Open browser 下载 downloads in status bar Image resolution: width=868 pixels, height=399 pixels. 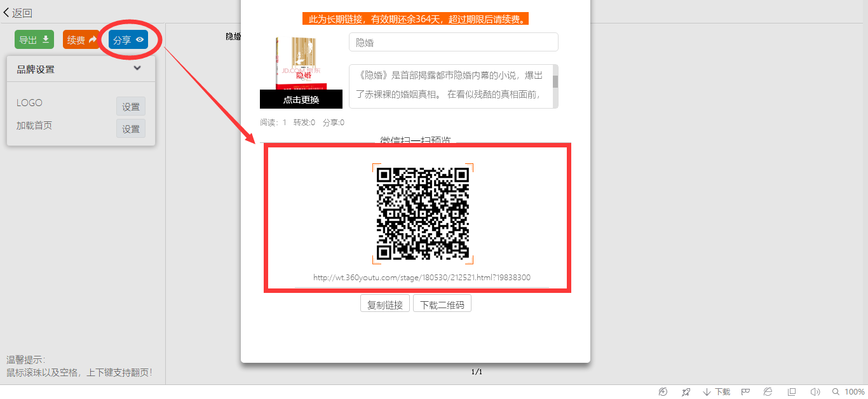[716, 392]
